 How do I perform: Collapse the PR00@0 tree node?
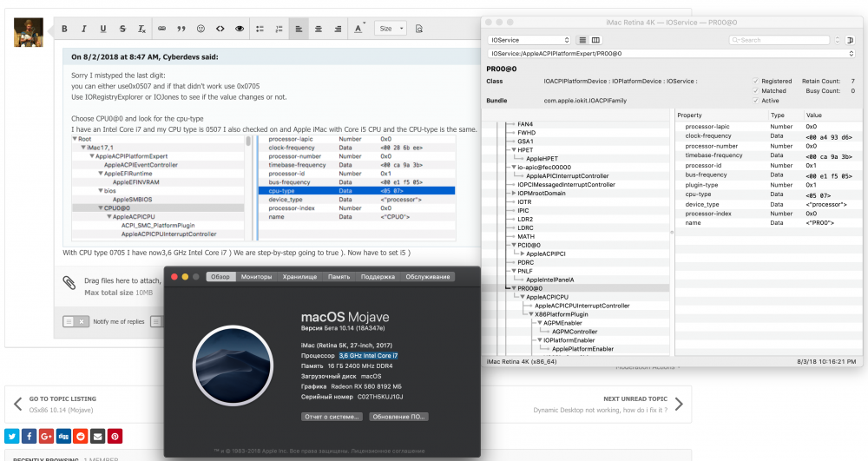tap(514, 288)
